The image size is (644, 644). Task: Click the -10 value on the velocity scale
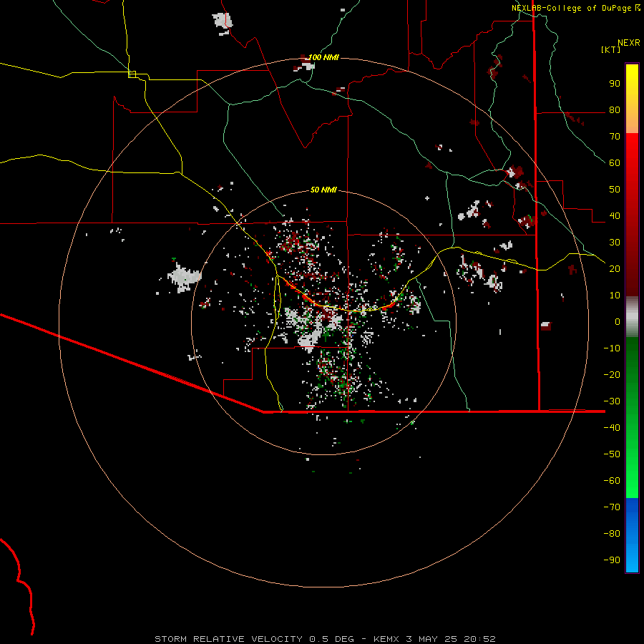(x=612, y=348)
